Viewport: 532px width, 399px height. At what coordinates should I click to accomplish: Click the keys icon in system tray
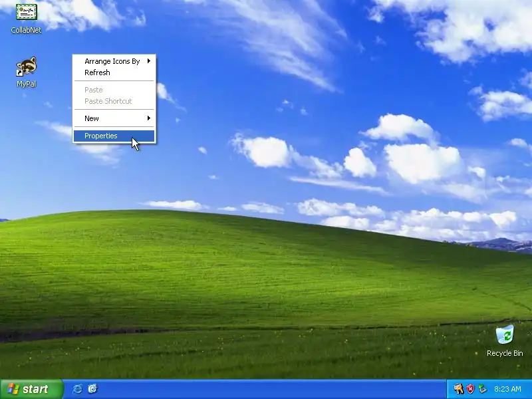pos(458,389)
